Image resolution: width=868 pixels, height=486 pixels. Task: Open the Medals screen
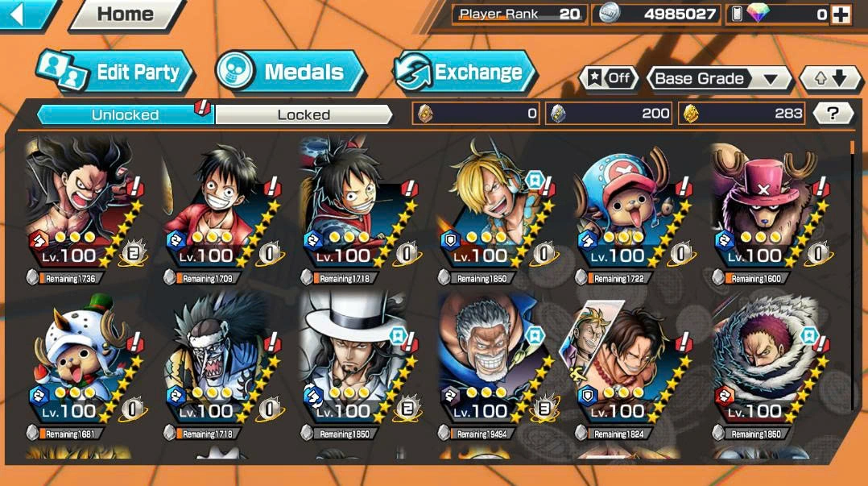pos(289,72)
